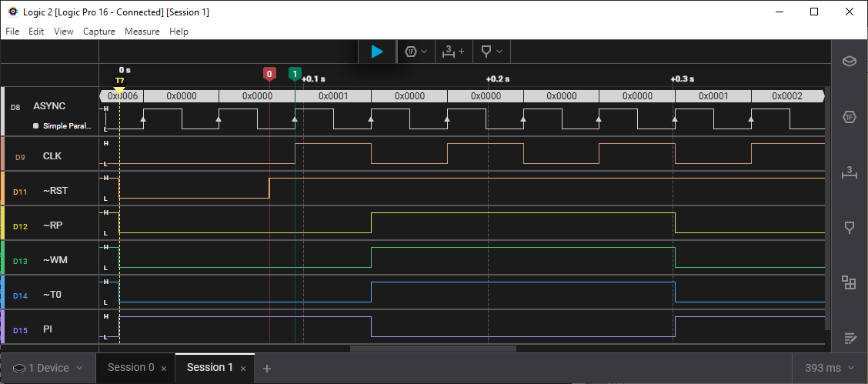The height and width of the screenshot is (384, 868).
Task: Start capture with the blue play button
Action: 377,52
